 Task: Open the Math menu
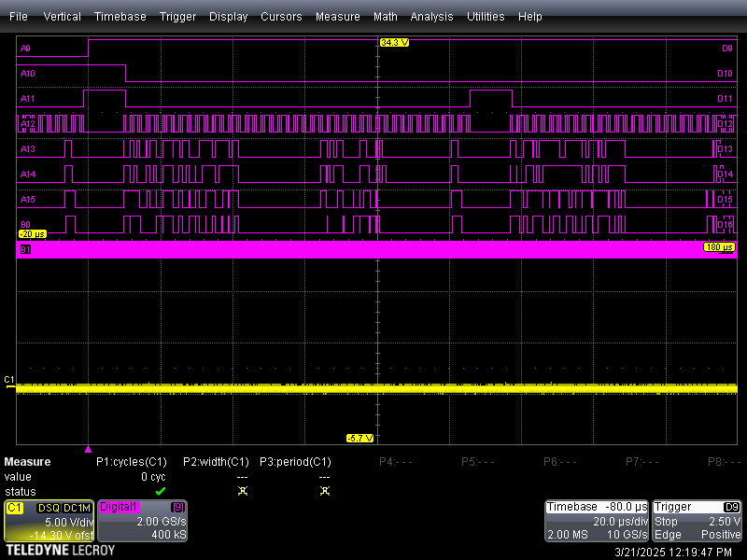[385, 16]
